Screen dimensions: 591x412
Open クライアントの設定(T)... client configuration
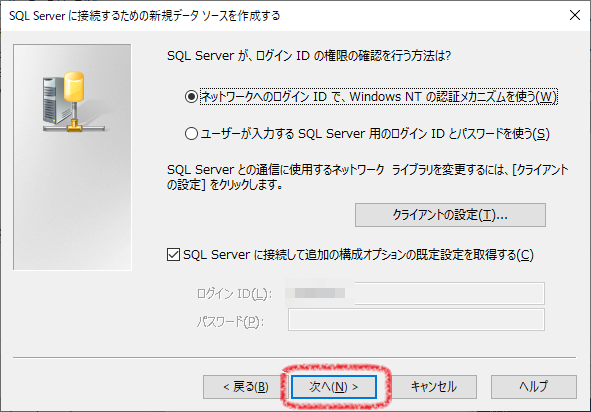click(x=450, y=215)
